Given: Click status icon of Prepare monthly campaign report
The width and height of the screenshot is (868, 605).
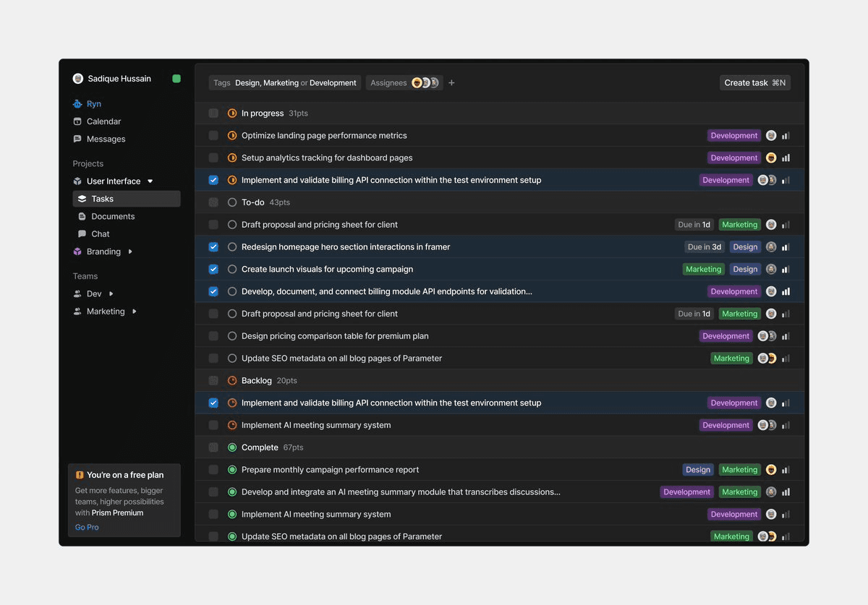Looking at the screenshot, I should click(x=232, y=470).
